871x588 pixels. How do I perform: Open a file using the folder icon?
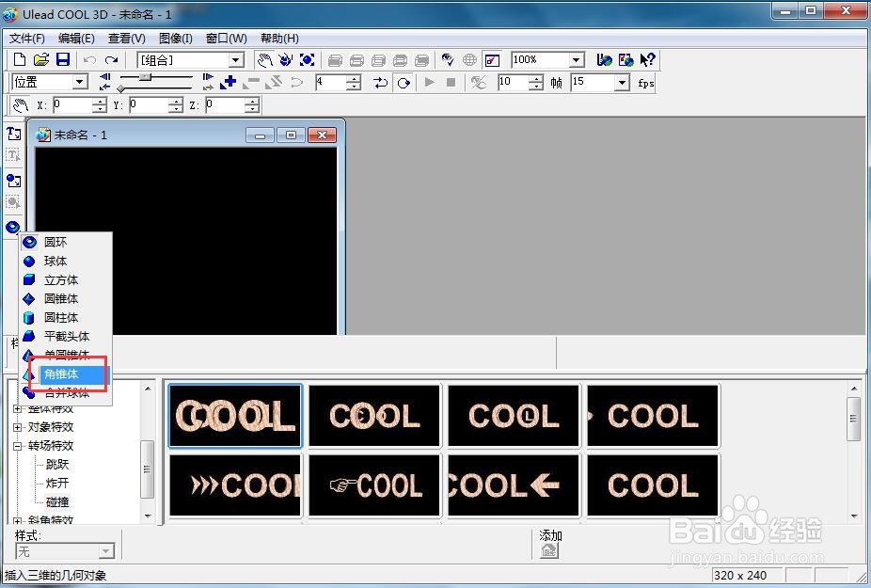point(41,59)
